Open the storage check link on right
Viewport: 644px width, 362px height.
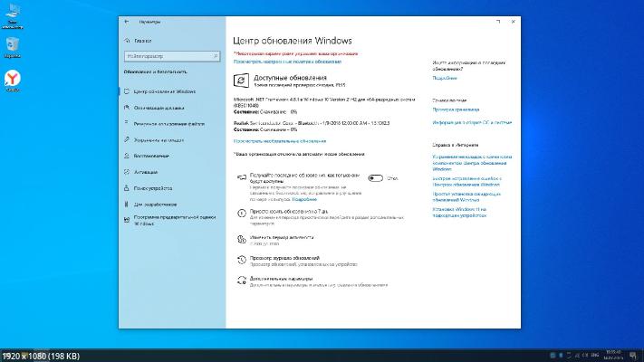(x=456, y=110)
